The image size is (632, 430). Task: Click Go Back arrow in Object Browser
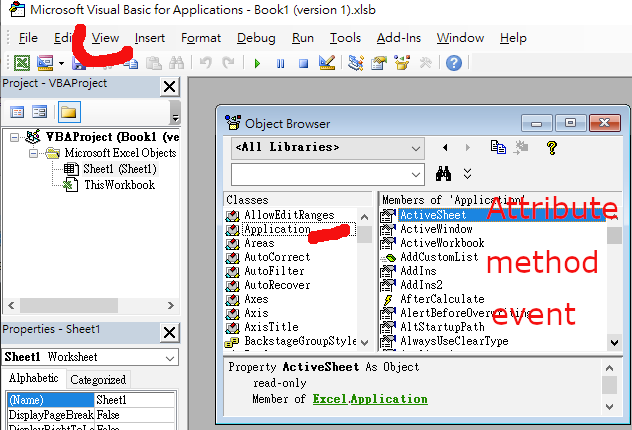point(445,148)
